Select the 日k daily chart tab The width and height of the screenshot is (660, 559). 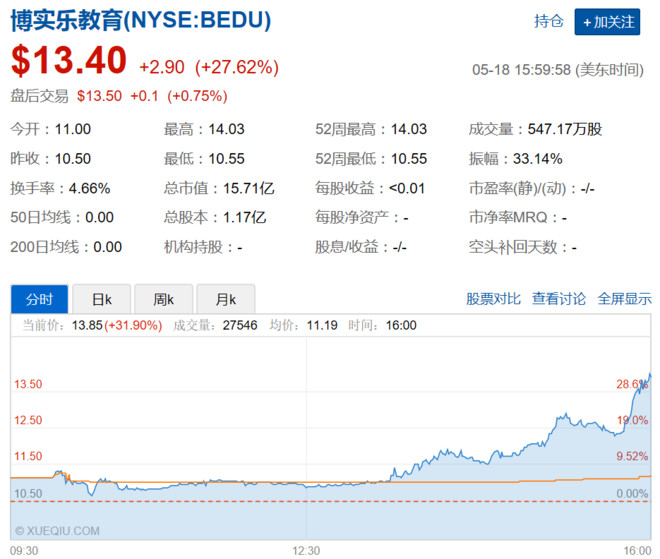[x=101, y=299]
